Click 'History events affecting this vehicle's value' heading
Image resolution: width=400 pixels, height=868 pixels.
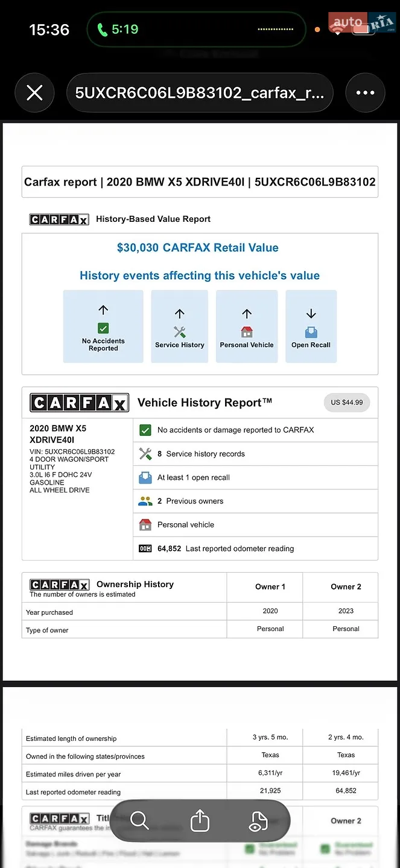(200, 275)
